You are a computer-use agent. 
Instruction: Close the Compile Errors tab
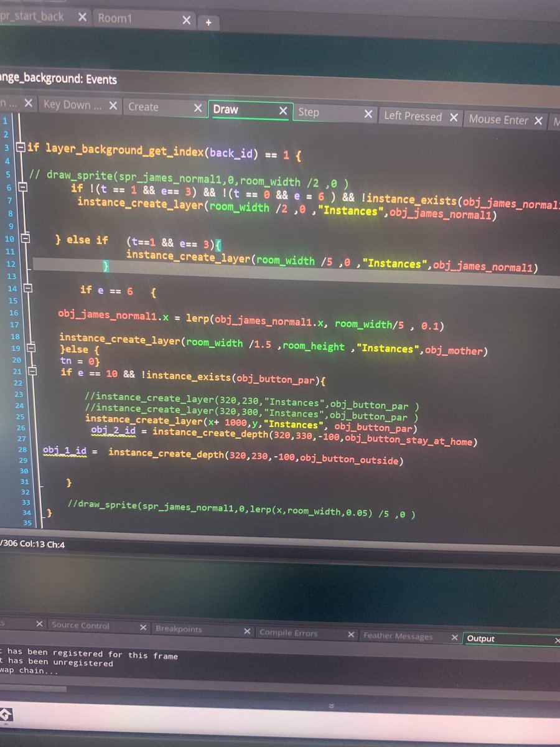pyautogui.click(x=352, y=634)
